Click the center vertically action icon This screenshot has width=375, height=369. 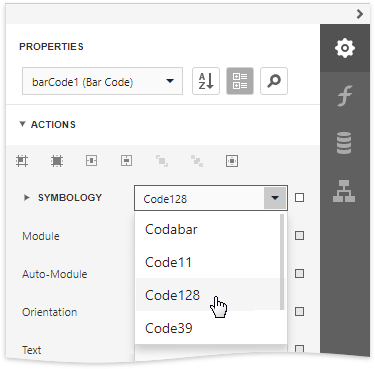point(126,161)
